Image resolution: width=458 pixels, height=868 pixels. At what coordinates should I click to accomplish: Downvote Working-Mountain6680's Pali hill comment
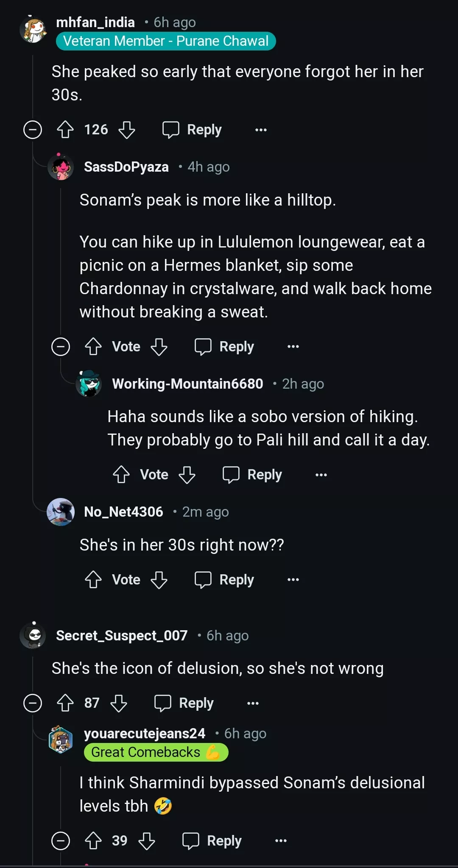pyautogui.click(x=187, y=475)
